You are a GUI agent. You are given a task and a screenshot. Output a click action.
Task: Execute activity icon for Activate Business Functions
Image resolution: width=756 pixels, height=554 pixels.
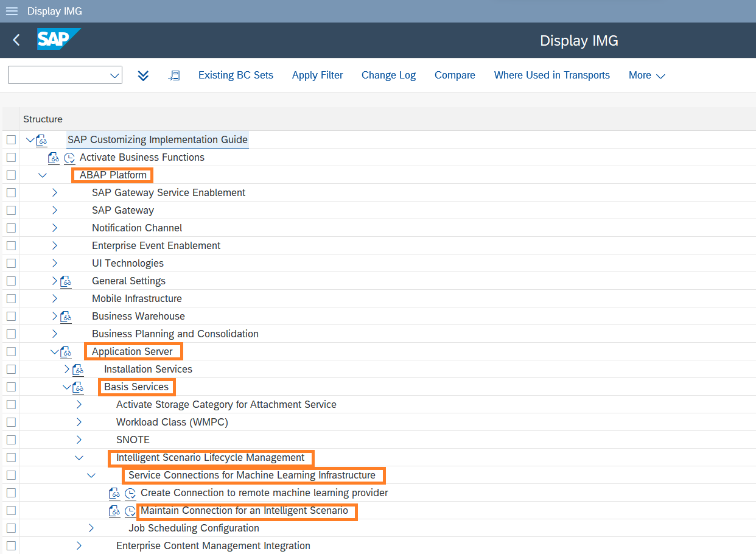(69, 158)
